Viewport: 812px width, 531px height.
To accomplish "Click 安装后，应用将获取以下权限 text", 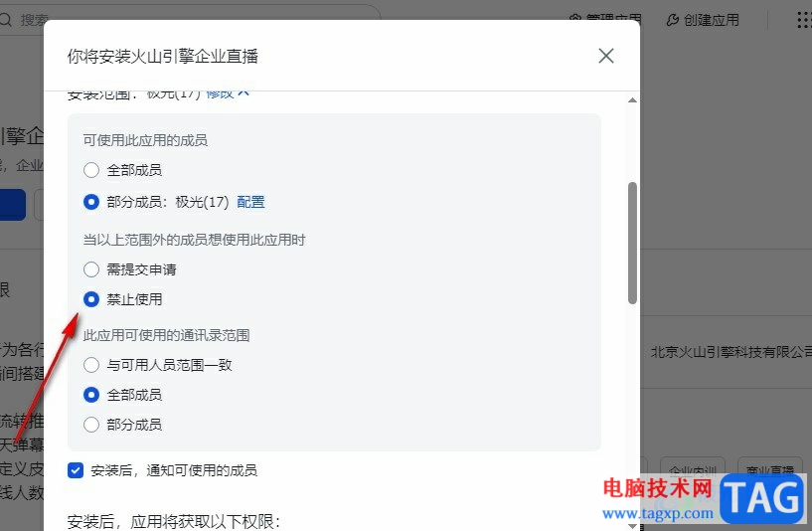I will tap(174, 521).
